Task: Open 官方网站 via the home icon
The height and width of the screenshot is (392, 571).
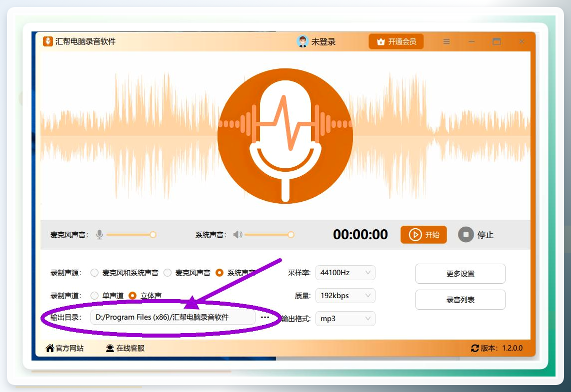Action: click(50, 348)
